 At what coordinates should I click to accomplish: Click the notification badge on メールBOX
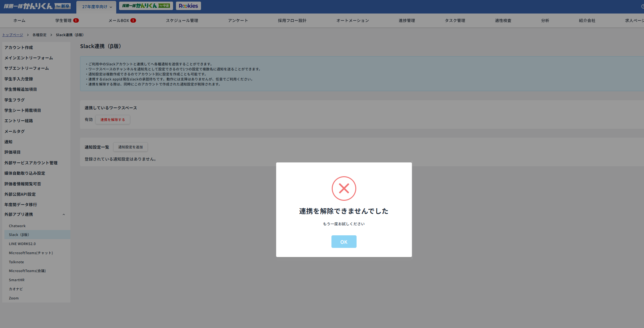133,20
